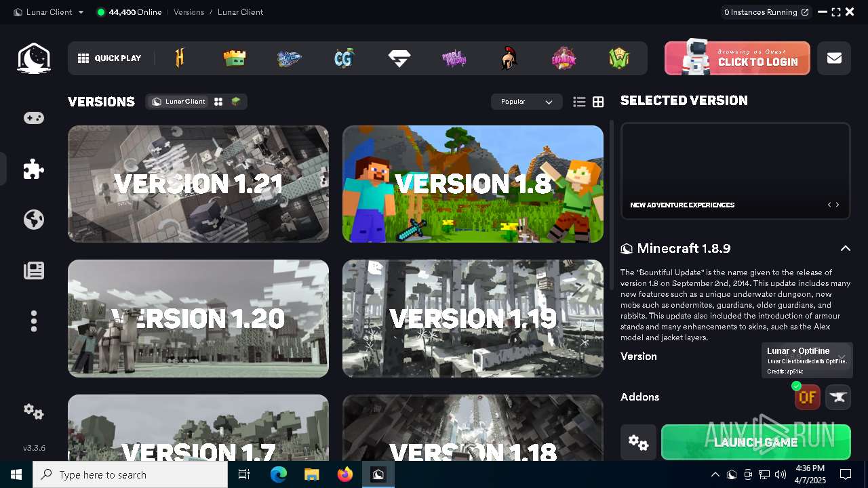Switch to grid view layout
The width and height of the screenshot is (868, 488).
(x=598, y=102)
